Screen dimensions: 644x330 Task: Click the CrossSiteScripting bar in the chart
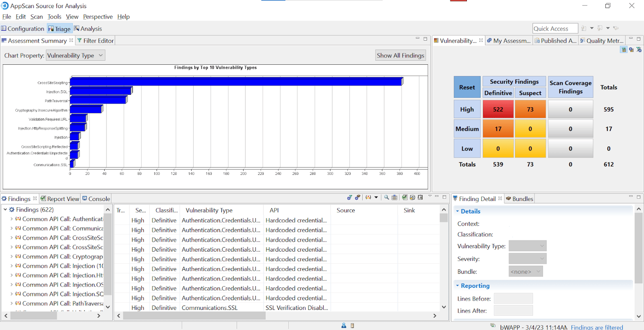(236, 82)
